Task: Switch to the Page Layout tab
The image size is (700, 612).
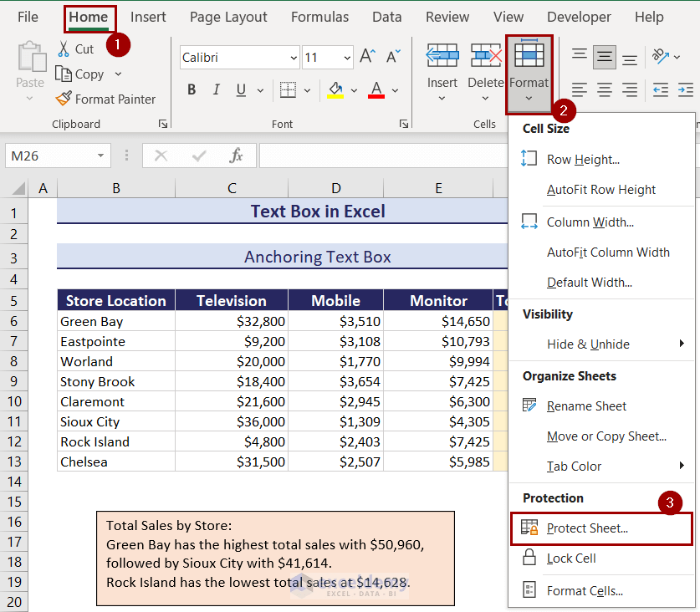Action: click(228, 17)
